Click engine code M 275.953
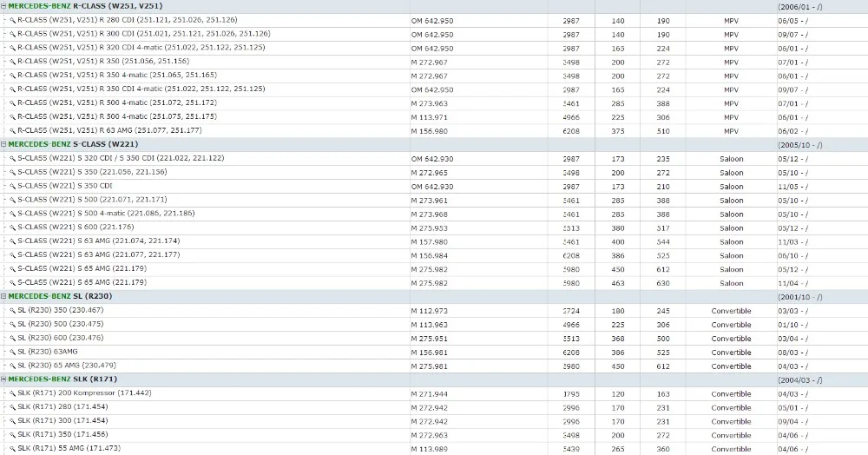The width and height of the screenshot is (868, 455). [x=429, y=228]
